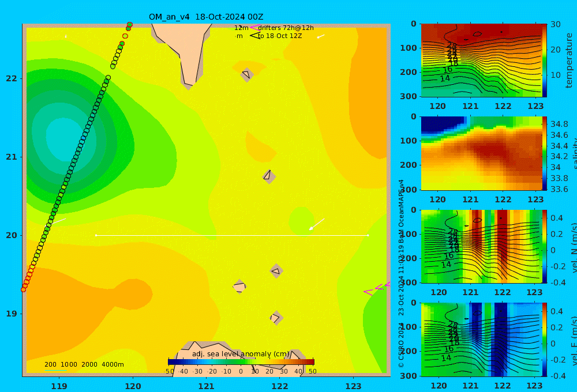The image size is (577, 392).
Task: Click the salinity color bar
Action: click(545, 153)
